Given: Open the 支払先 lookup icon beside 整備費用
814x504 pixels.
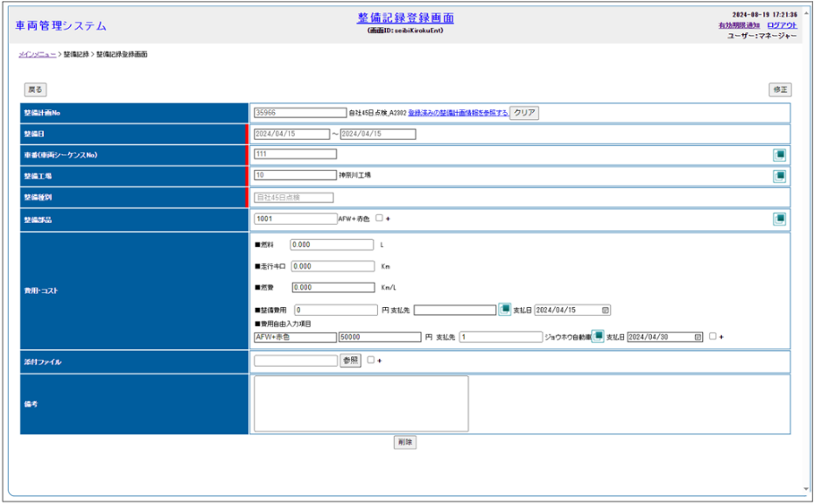Looking at the screenshot, I should (505, 310).
